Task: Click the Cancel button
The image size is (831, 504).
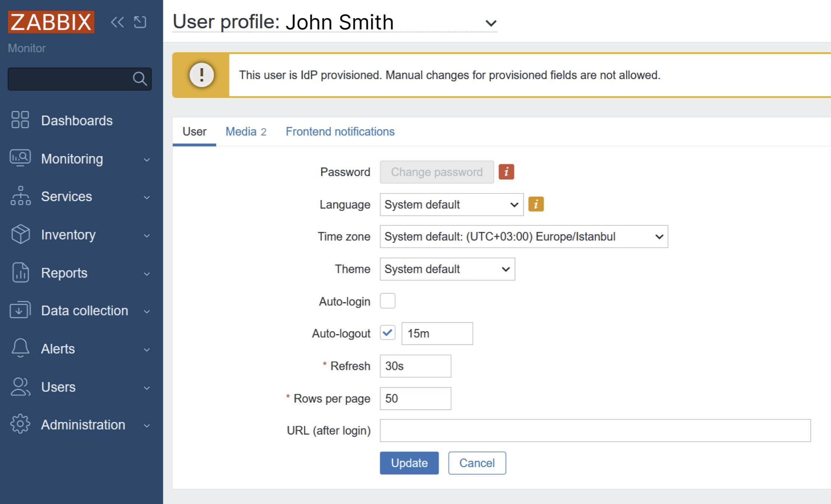Action: coord(476,463)
